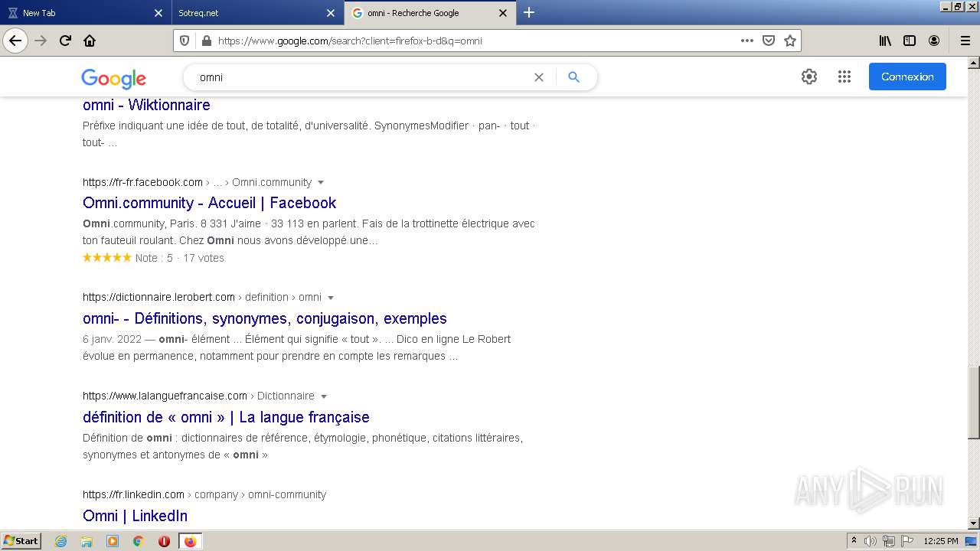
Task: Open Chrome from taskbar
Action: click(x=139, y=541)
